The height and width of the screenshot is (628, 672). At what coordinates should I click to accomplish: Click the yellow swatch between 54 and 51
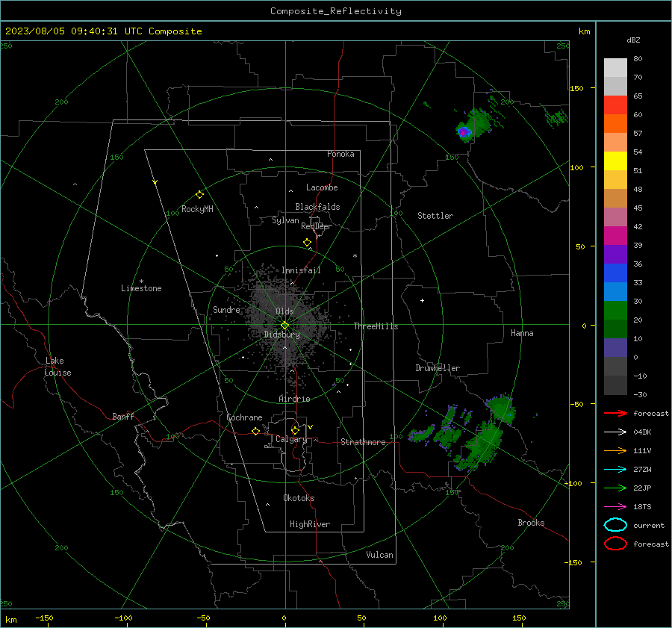(x=615, y=161)
